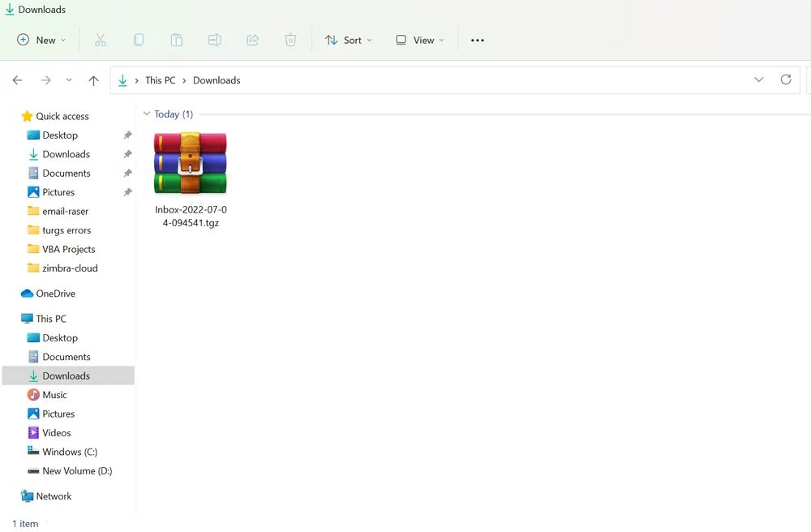This screenshot has width=811, height=532.
Task: Click the Rename icon in toolbar
Action: click(x=214, y=40)
